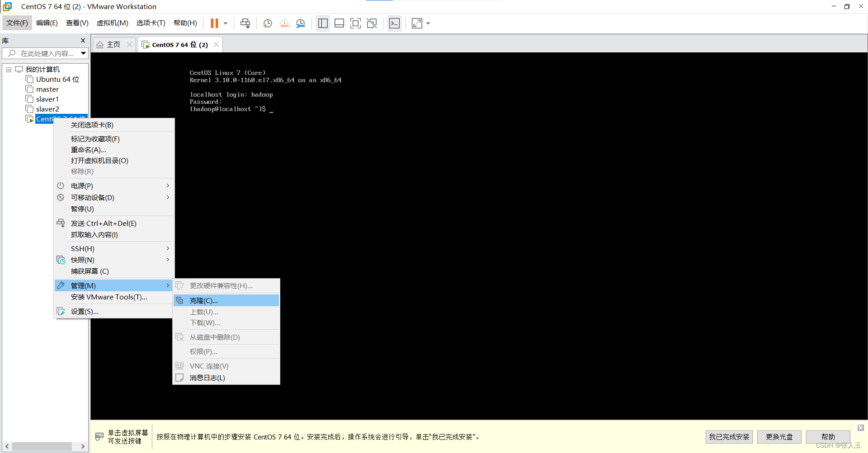Toggle the thumbnail bar view icon
Screen dimensions: 868x453
tap(339, 23)
